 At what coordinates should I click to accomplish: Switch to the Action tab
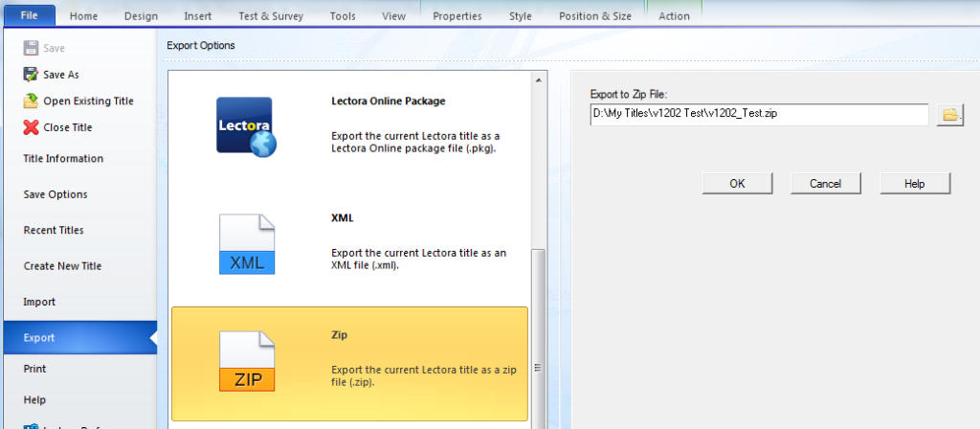pyautogui.click(x=675, y=16)
